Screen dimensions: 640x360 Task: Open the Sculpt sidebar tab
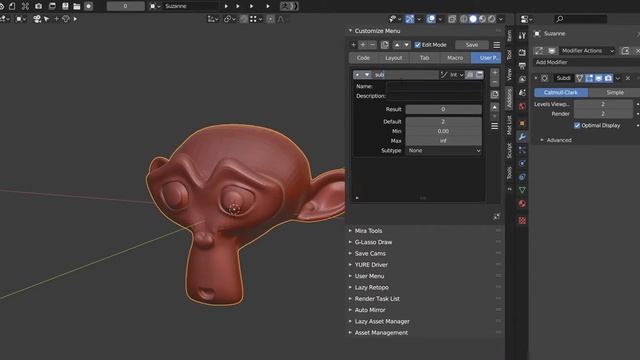509,151
